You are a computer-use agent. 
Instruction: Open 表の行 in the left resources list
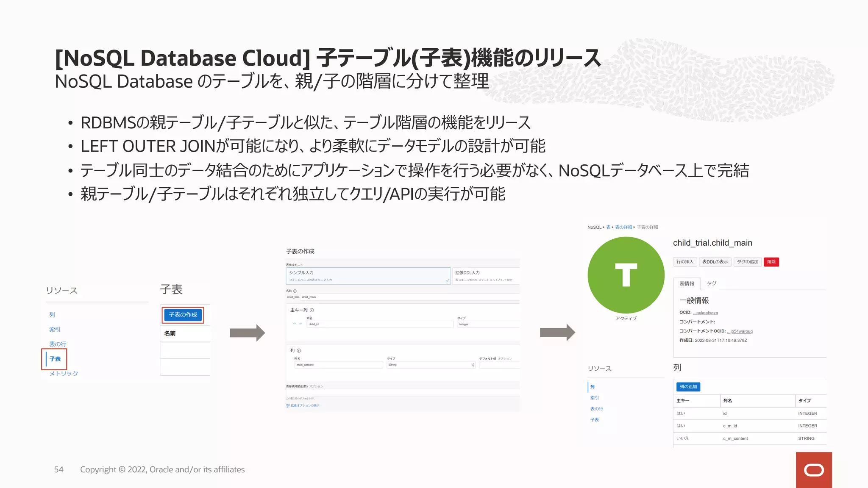coord(58,344)
